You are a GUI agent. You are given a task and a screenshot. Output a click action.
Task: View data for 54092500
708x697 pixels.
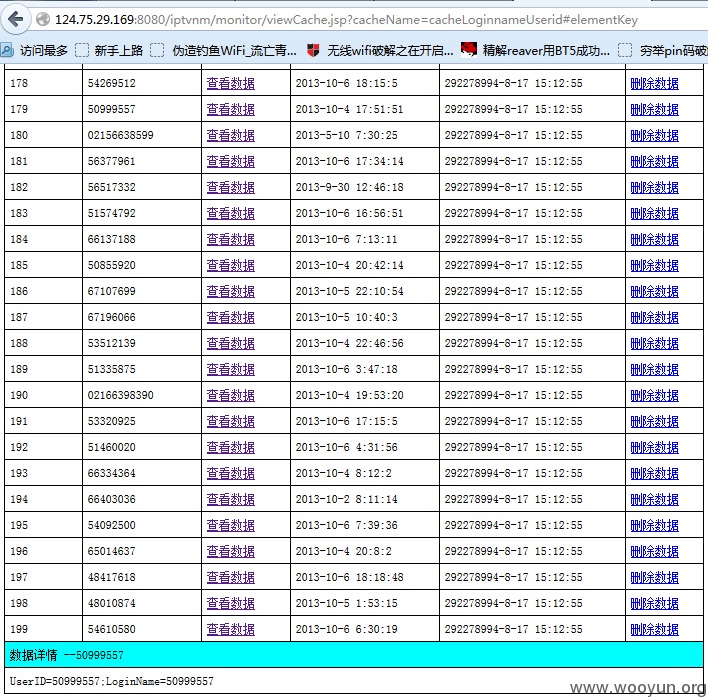pos(230,525)
